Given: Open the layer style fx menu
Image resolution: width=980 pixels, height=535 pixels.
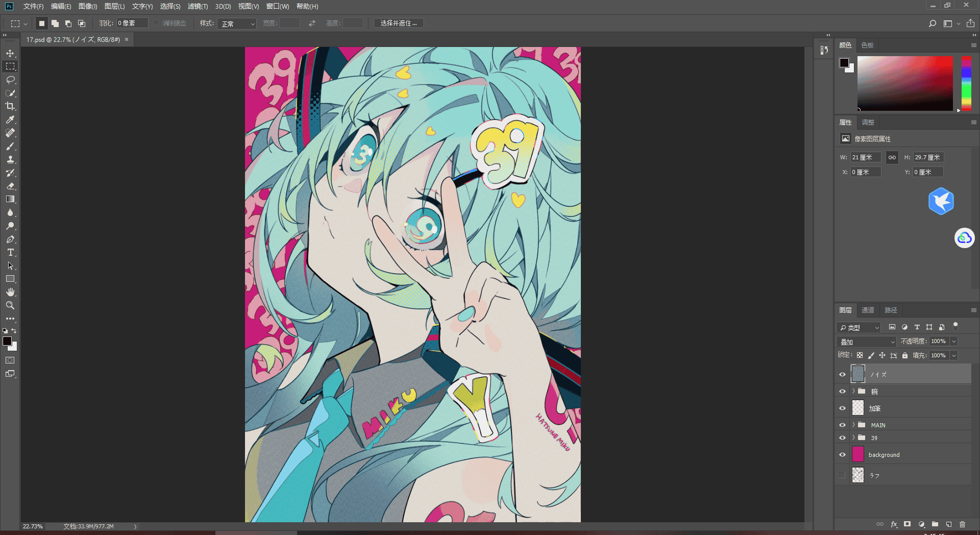Looking at the screenshot, I should (x=894, y=524).
